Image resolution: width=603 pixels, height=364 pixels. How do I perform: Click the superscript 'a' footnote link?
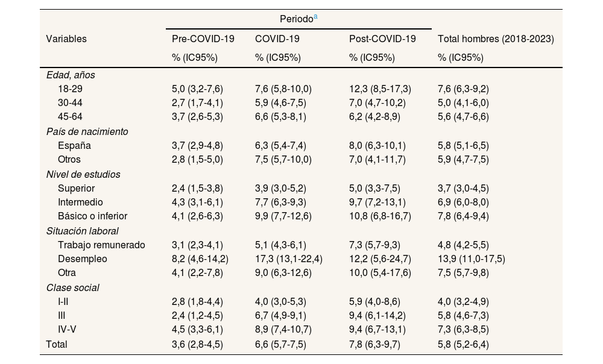315,17
